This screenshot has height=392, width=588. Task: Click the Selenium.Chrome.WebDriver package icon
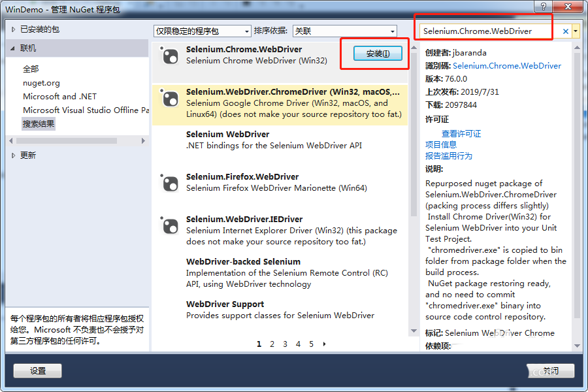[x=169, y=56]
